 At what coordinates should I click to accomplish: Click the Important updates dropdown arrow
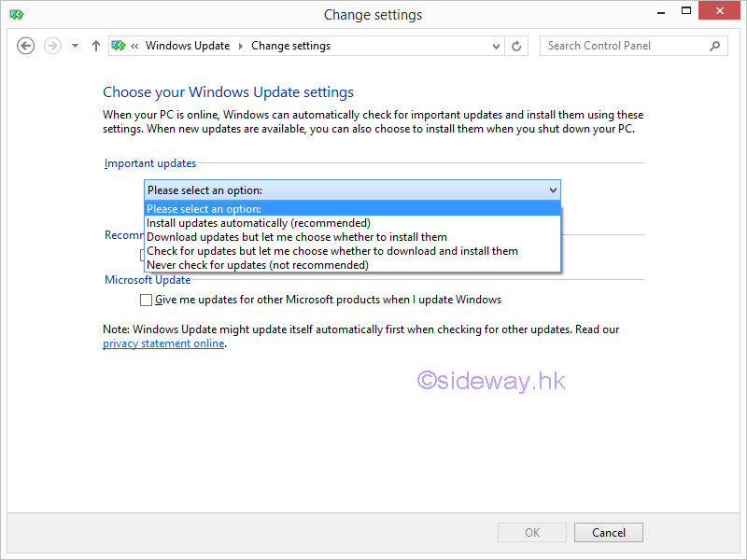[x=553, y=190]
